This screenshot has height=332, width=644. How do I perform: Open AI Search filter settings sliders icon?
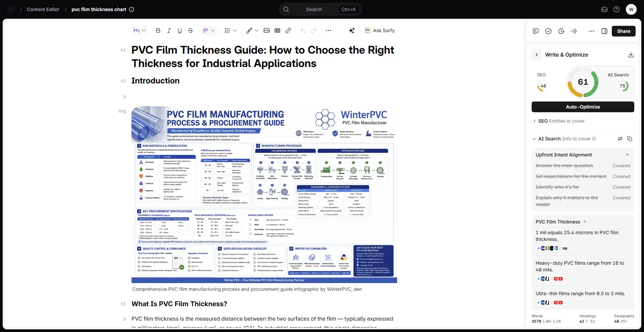620,139
